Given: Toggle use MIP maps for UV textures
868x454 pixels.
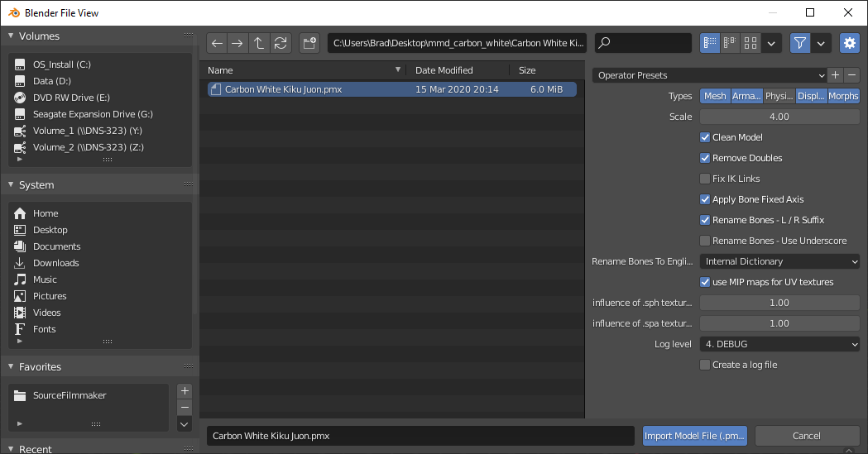Looking at the screenshot, I should click(705, 282).
